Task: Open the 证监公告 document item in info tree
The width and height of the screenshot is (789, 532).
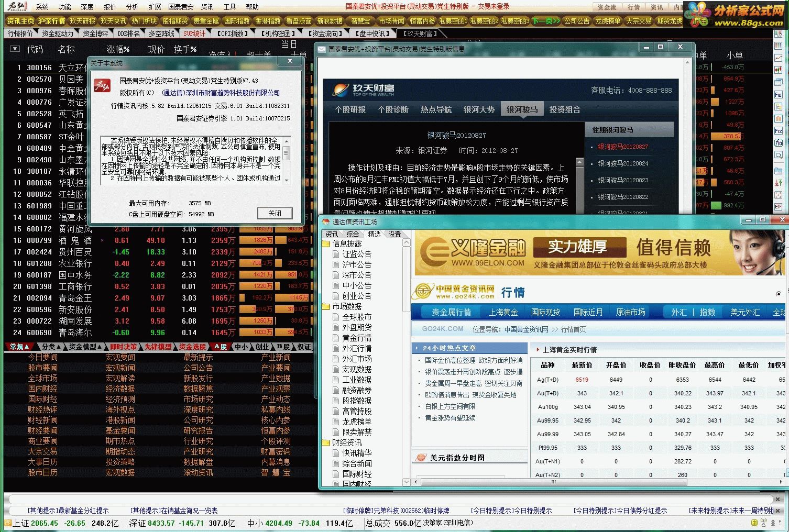Action: pos(352,254)
